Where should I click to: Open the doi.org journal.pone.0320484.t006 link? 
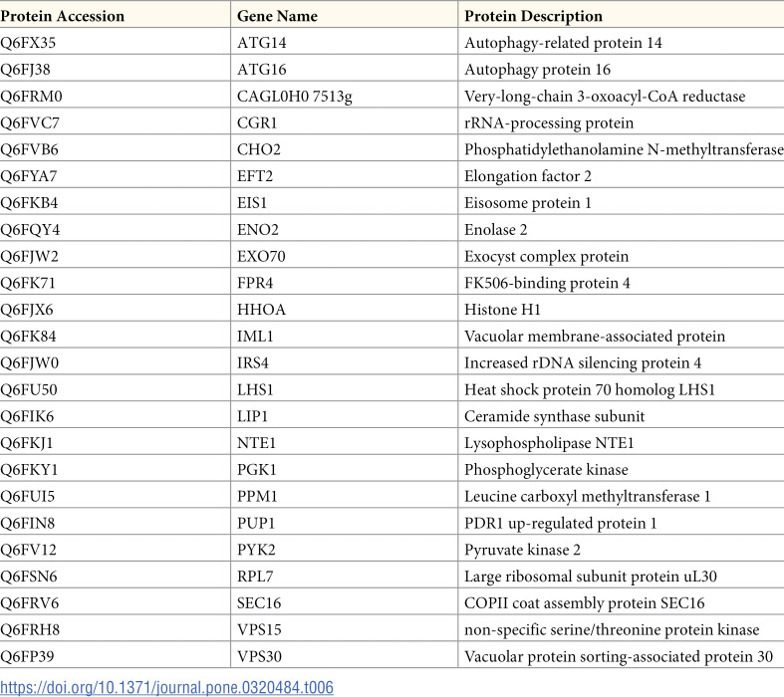coord(166,687)
